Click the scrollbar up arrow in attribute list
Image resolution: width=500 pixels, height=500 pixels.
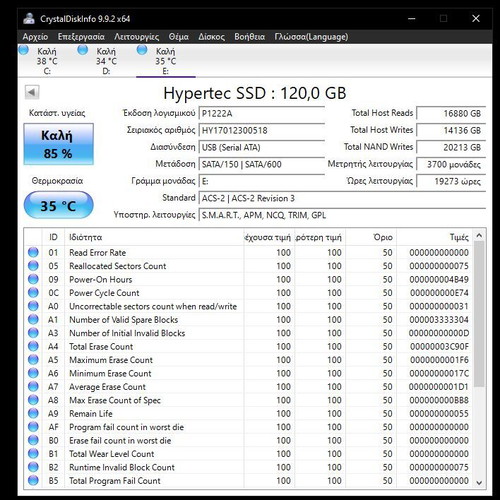point(479,236)
